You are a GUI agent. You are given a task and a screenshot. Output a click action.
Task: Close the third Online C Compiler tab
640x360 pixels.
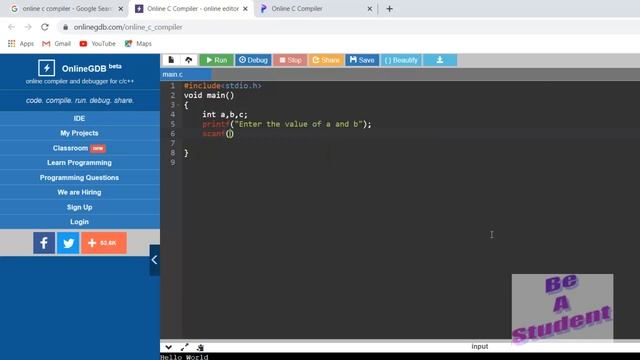click(x=369, y=9)
